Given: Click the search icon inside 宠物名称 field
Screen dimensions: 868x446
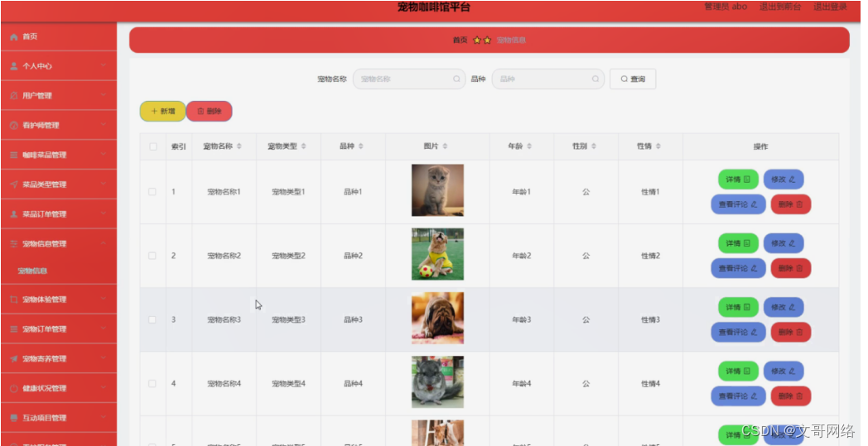Looking at the screenshot, I should pos(456,79).
